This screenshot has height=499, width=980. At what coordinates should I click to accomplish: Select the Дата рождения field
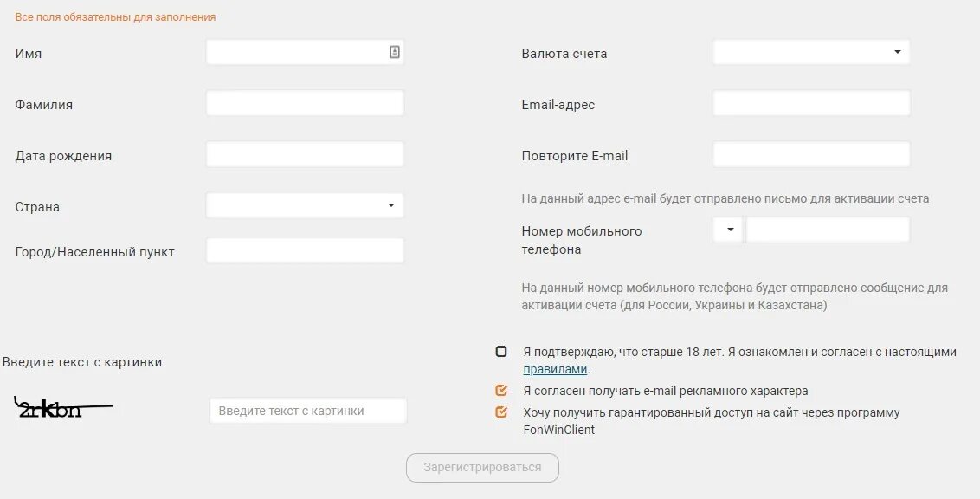coord(305,154)
